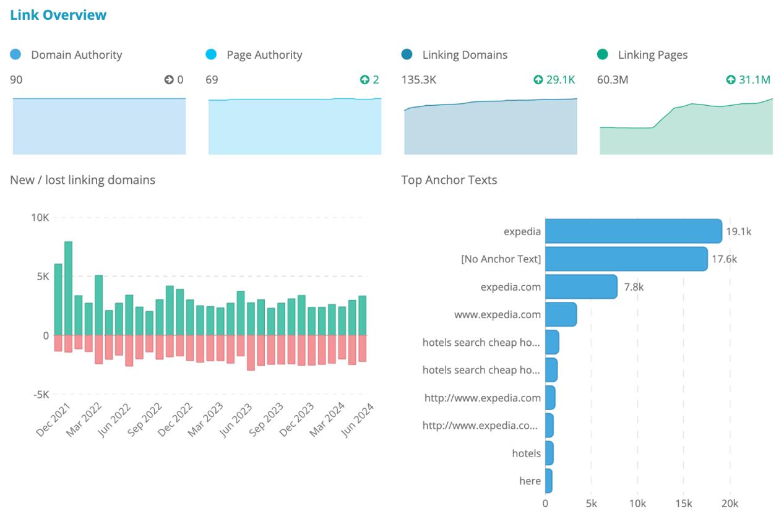
Task: Click the tallest green new-domains bar
Action: click(x=68, y=288)
